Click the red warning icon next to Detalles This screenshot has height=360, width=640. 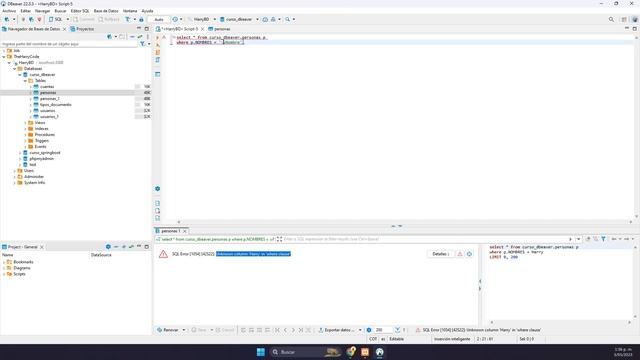click(x=460, y=254)
